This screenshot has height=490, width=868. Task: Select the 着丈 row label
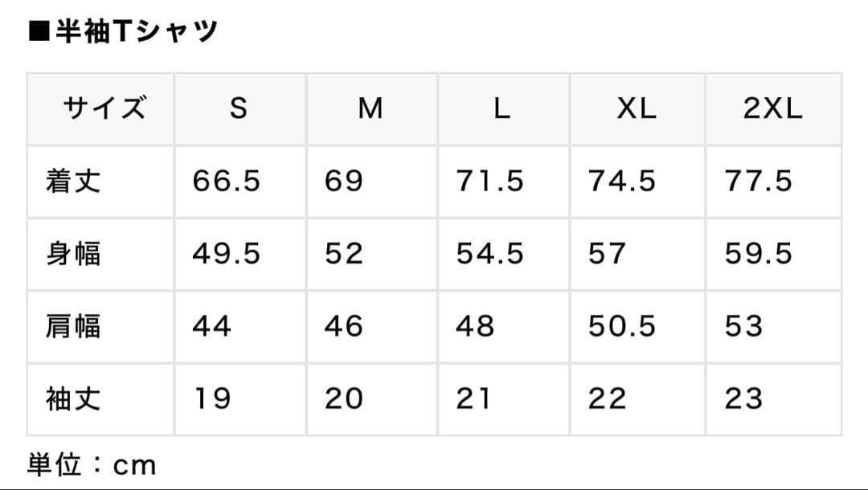[x=74, y=182]
